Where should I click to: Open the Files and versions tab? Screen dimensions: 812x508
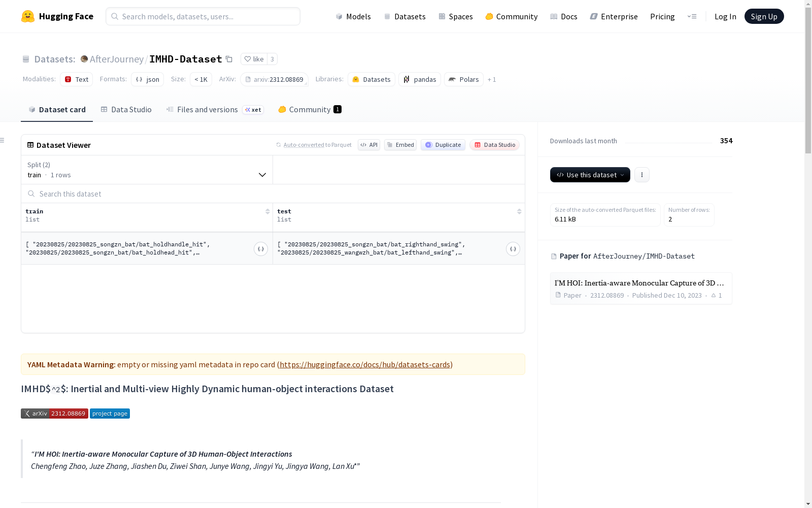pyautogui.click(x=215, y=110)
